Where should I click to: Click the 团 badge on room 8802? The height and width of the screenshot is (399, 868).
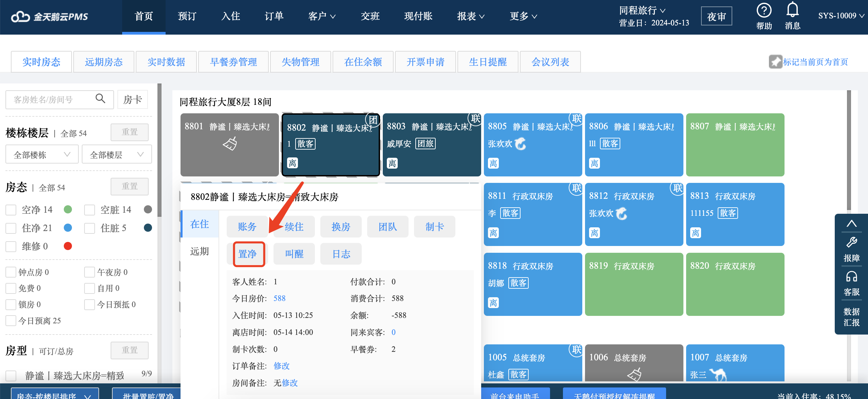pos(373,120)
